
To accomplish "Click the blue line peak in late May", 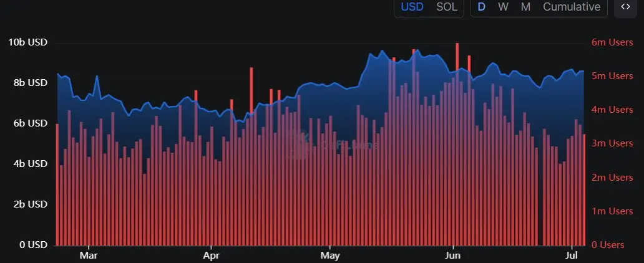I will pyautogui.click(x=417, y=50).
